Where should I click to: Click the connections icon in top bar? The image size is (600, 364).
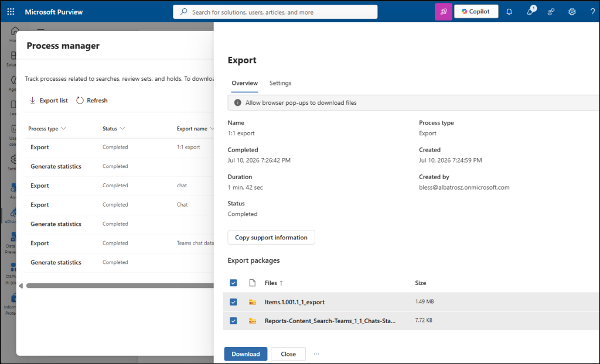551,12
